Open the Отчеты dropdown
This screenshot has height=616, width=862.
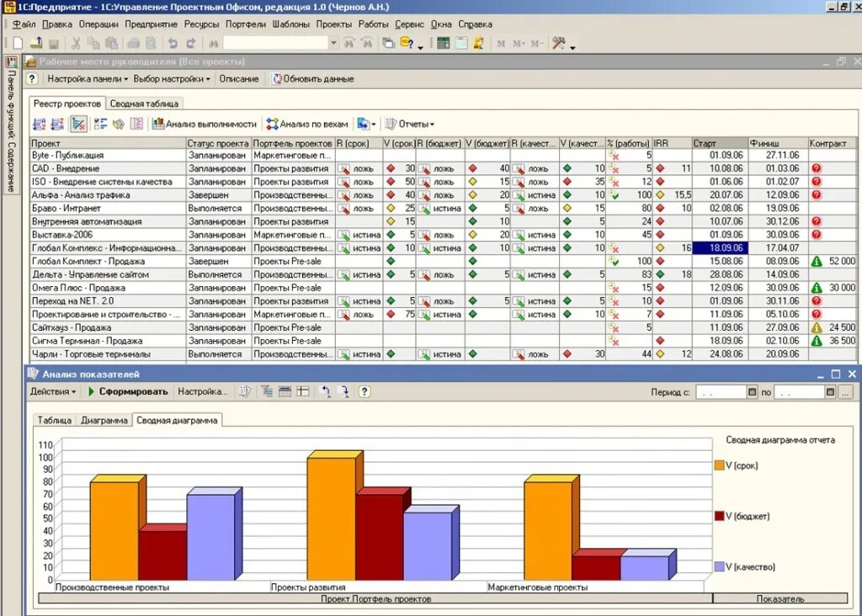click(410, 125)
